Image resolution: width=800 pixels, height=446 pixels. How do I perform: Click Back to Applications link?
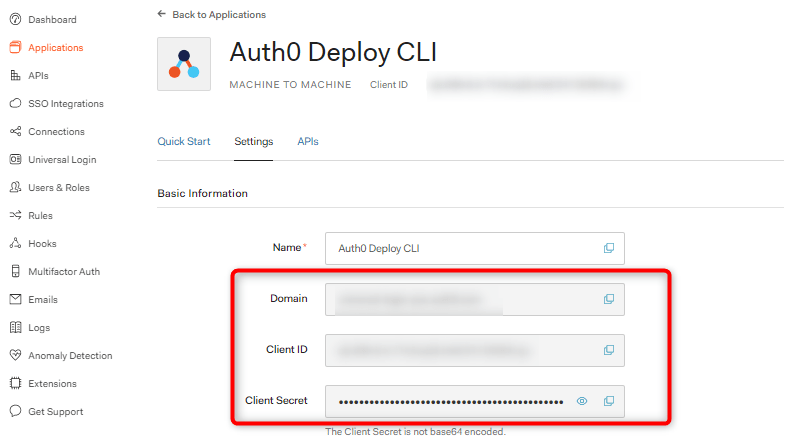[219, 14]
